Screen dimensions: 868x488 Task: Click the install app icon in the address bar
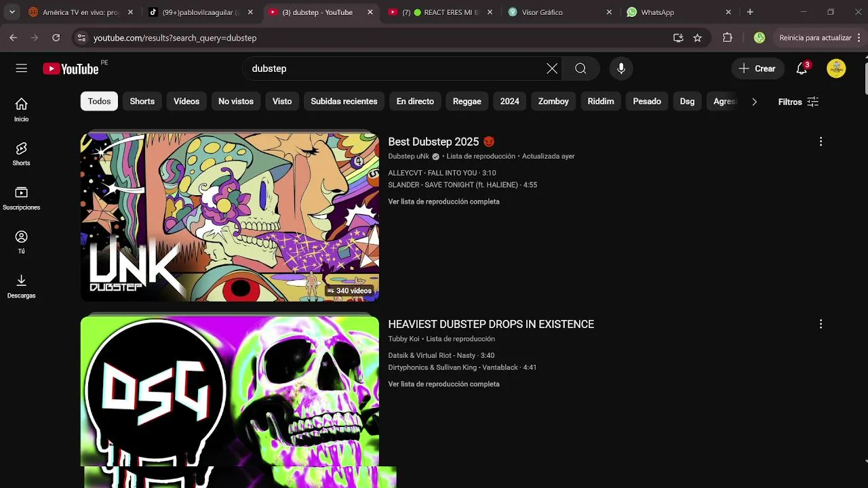pyautogui.click(x=678, y=38)
